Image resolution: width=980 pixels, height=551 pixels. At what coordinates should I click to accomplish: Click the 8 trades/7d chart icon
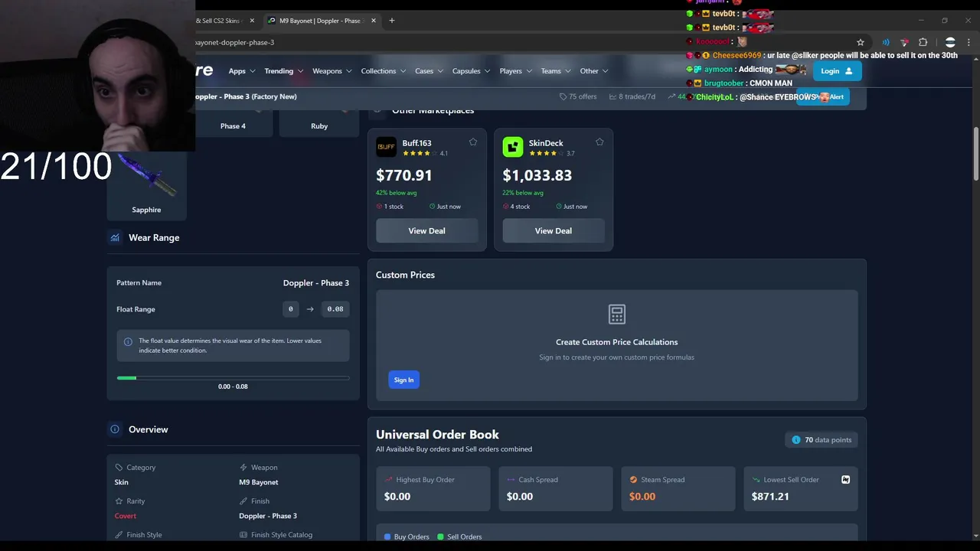click(612, 96)
